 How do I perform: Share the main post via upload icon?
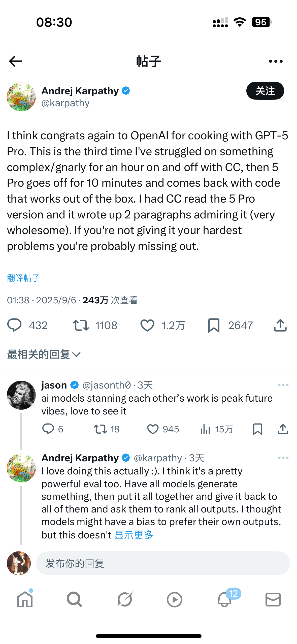[x=280, y=325]
